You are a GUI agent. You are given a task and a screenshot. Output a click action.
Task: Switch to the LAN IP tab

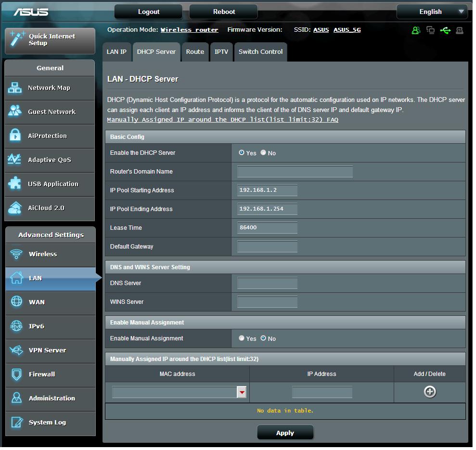point(117,52)
